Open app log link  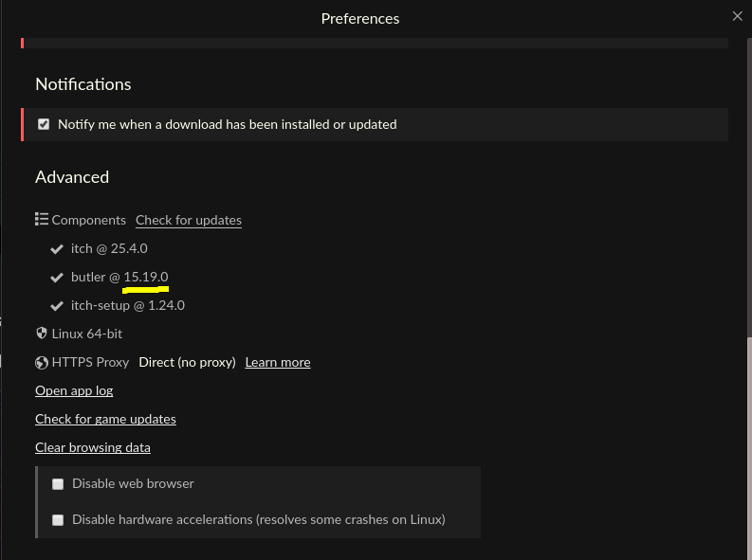pyautogui.click(x=74, y=391)
